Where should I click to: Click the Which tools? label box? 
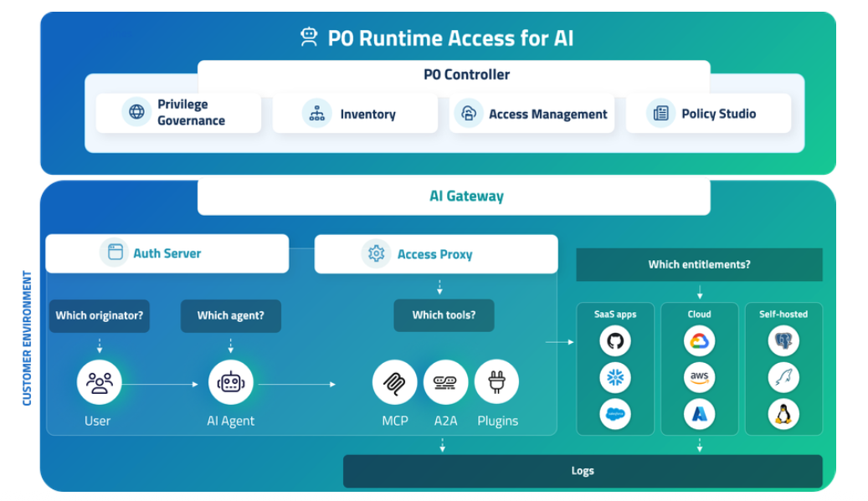pyautogui.click(x=444, y=315)
